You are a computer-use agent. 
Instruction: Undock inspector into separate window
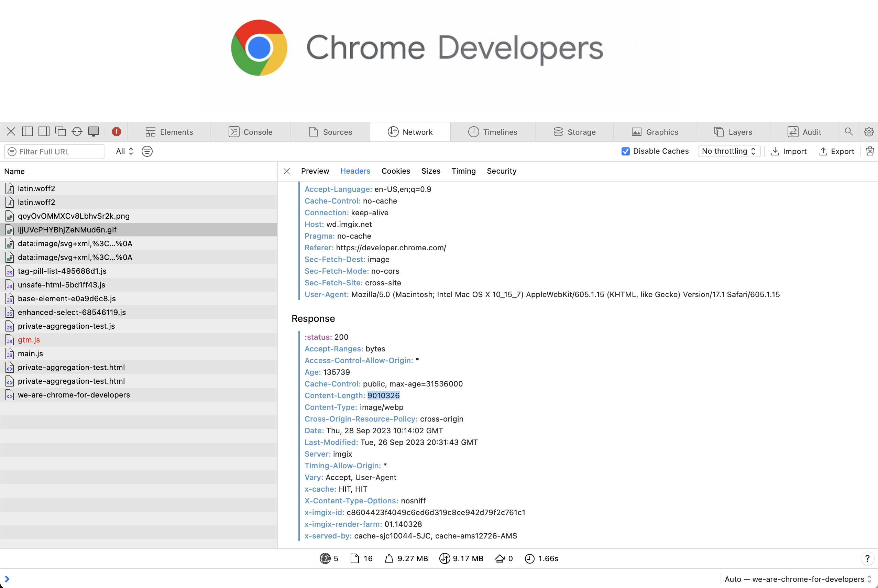pyautogui.click(x=61, y=131)
